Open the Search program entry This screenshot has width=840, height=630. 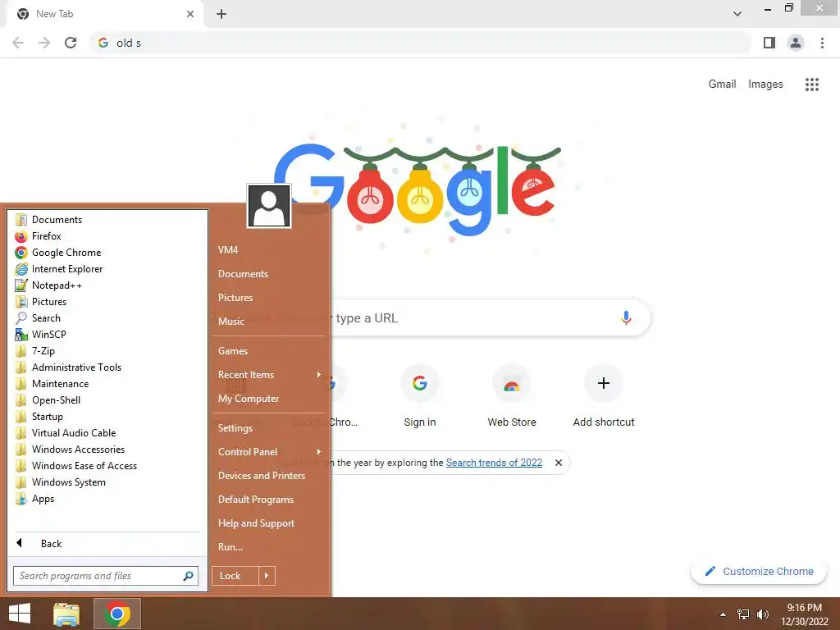46,318
